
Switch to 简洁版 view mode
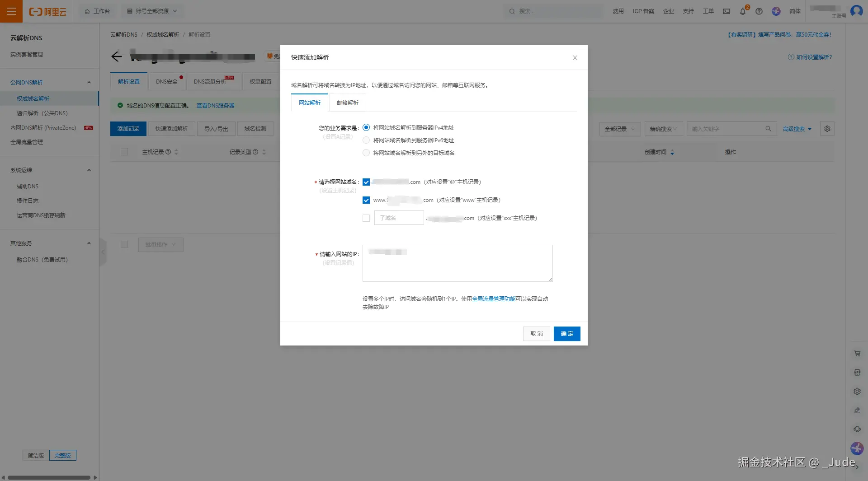point(36,455)
